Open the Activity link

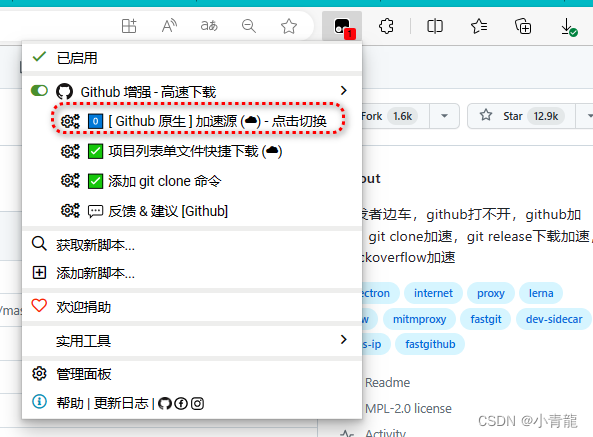pyautogui.click(x=385, y=432)
